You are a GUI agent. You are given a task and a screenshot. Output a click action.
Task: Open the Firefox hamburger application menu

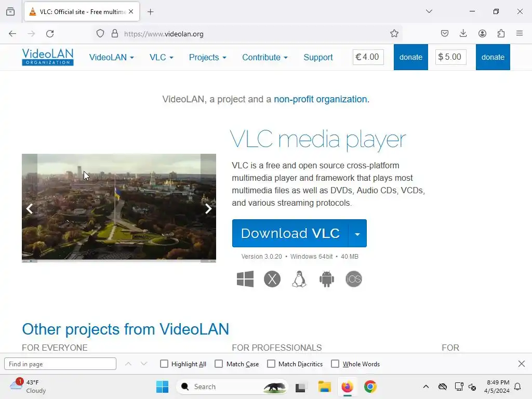[520, 34]
